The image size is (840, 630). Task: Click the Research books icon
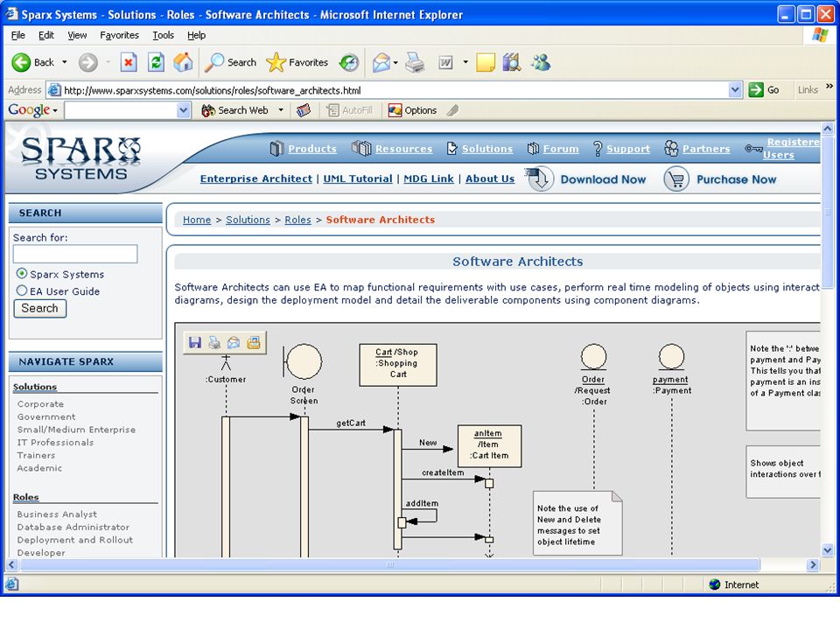pyautogui.click(x=512, y=63)
